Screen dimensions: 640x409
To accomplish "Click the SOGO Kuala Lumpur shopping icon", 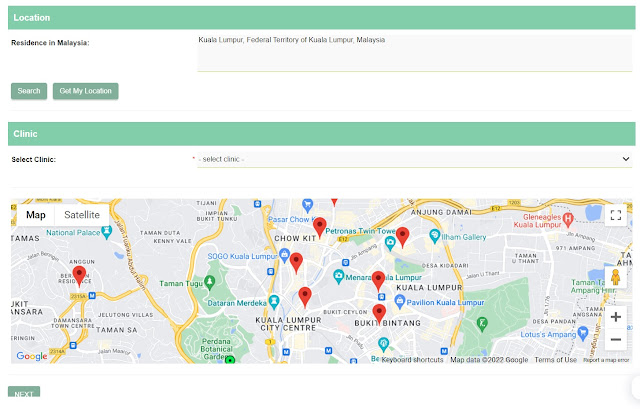I will [x=284, y=255].
